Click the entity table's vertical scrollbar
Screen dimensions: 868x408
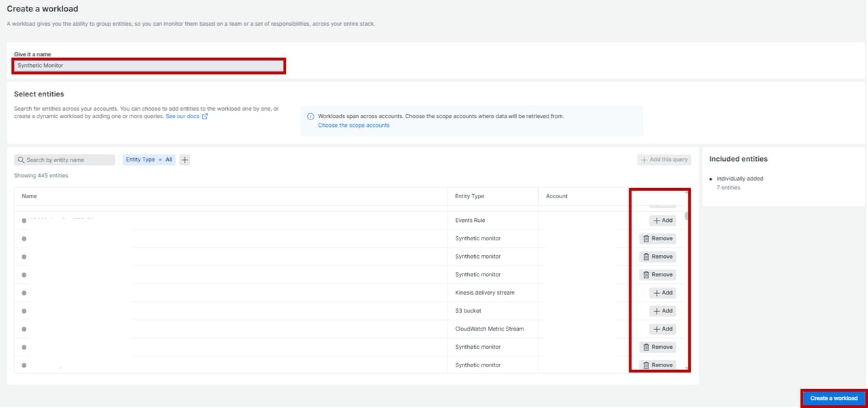687,217
